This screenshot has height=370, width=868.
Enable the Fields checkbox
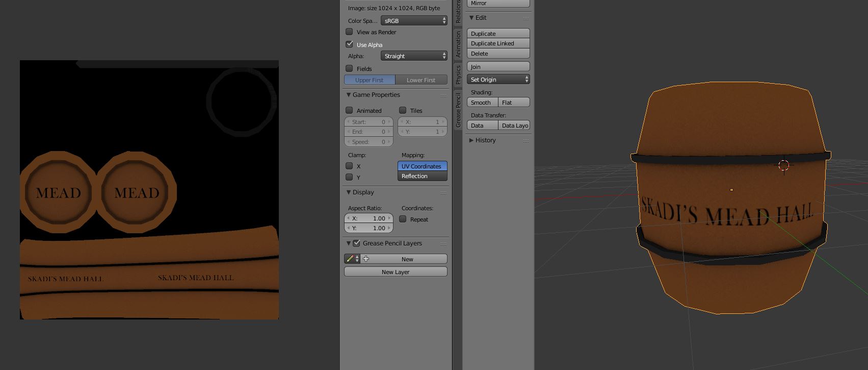349,68
